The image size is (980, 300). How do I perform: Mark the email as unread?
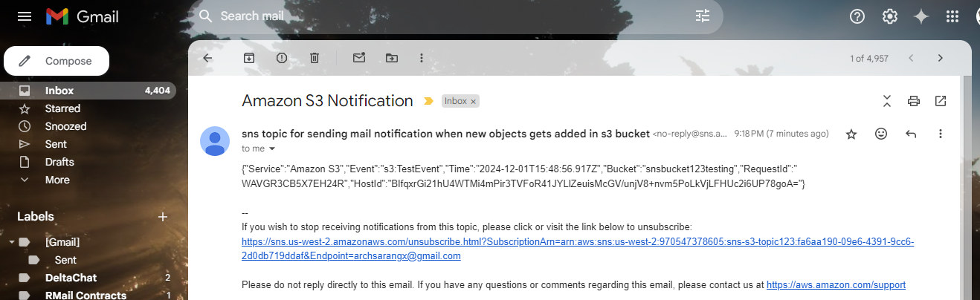pos(359,58)
